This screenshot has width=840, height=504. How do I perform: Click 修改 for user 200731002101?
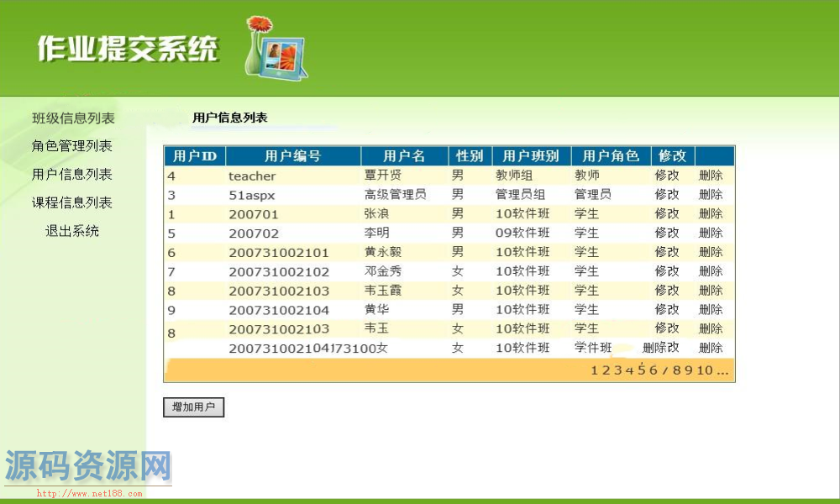point(667,252)
